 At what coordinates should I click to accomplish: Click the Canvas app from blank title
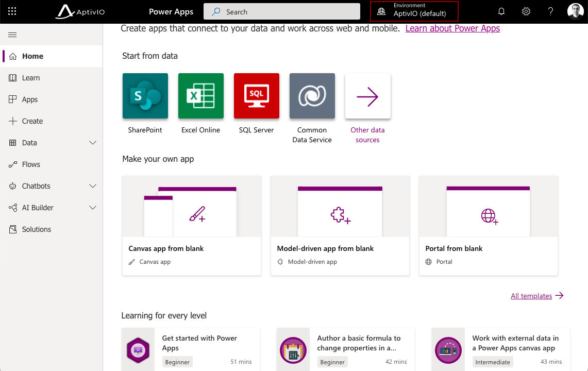coord(166,248)
